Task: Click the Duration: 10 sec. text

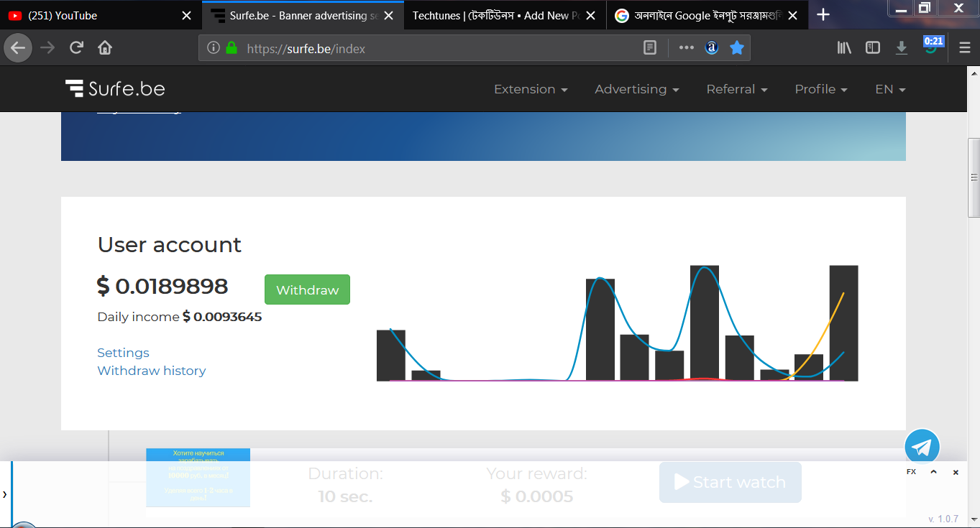Action: coord(345,485)
